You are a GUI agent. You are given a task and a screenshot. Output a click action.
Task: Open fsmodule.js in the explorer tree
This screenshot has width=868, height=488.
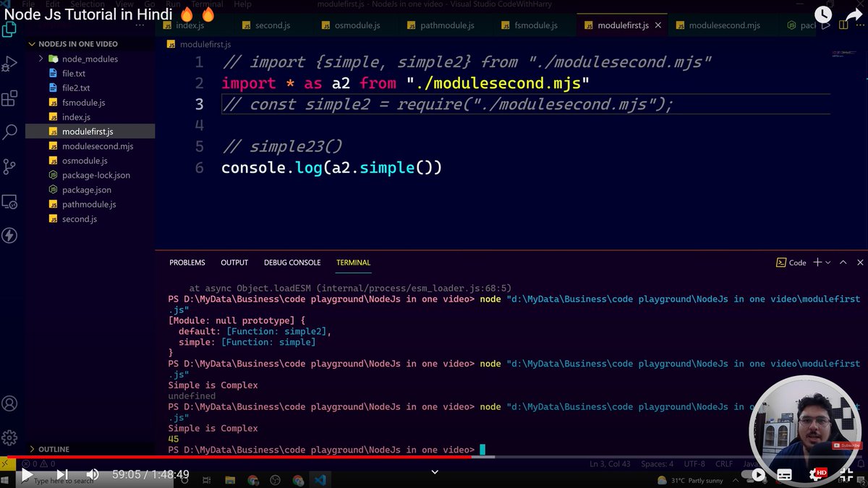coord(89,102)
